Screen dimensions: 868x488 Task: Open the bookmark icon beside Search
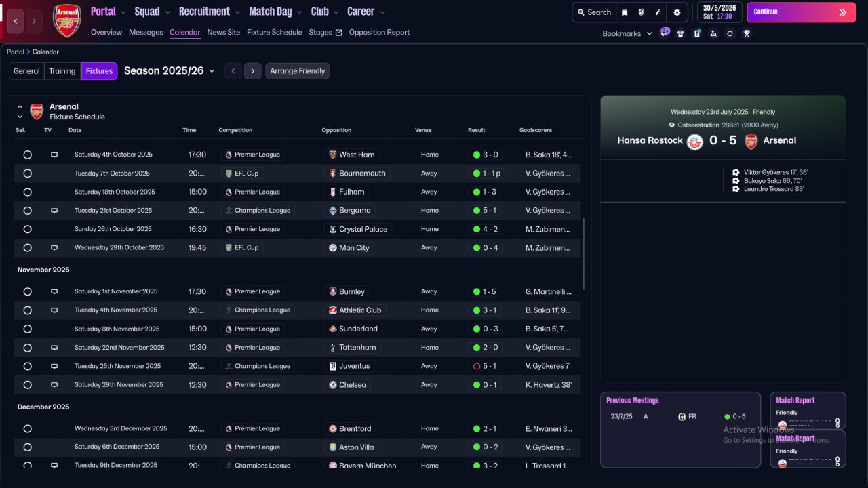pos(625,12)
